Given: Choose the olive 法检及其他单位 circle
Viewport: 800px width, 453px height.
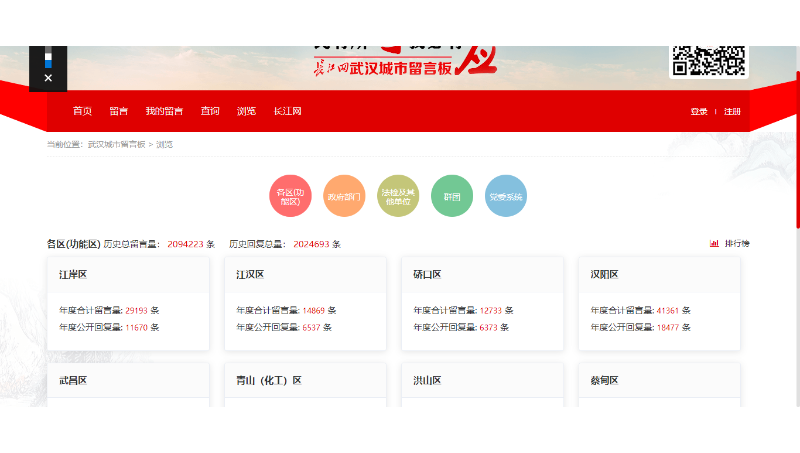Looking at the screenshot, I should pyautogui.click(x=398, y=196).
